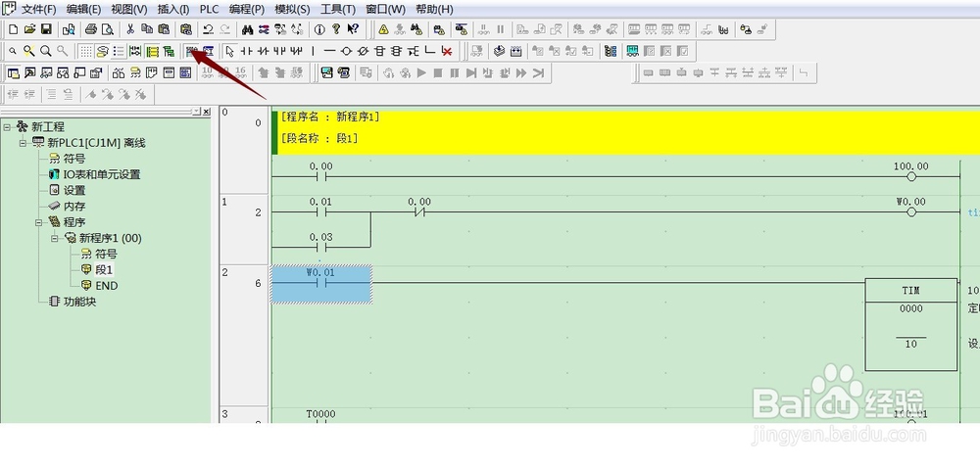
Task: Toggle the yellow rung comments view button
Action: [x=153, y=51]
